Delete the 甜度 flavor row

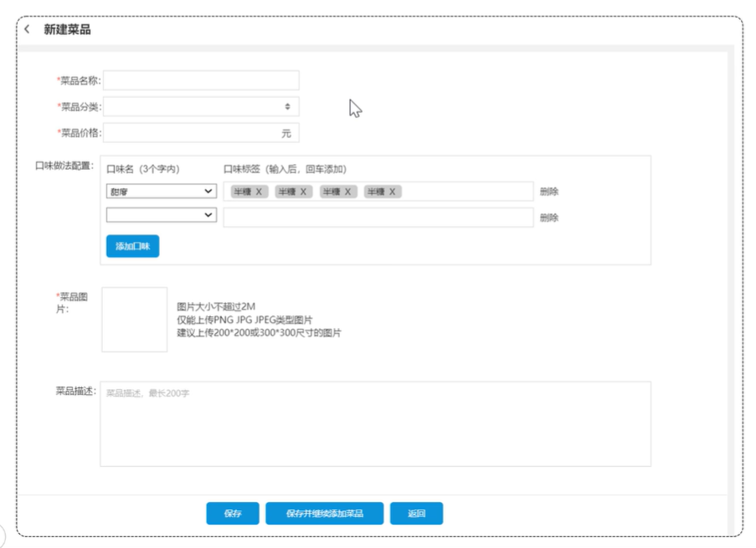click(549, 192)
